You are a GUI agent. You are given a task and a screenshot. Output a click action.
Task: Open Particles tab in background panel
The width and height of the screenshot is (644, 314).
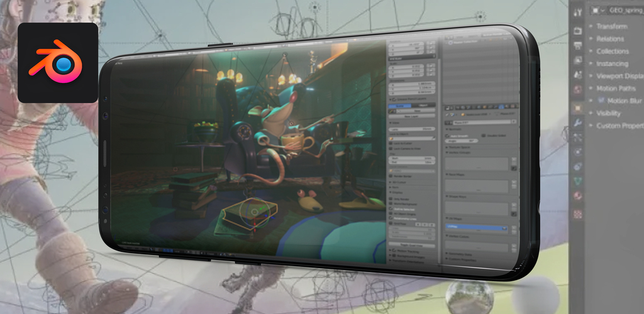(x=577, y=138)
